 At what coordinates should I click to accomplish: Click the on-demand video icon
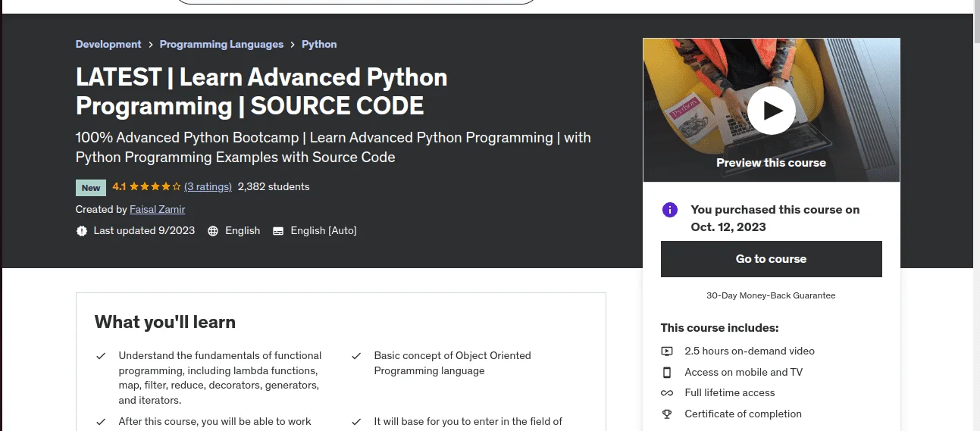click(667, 351)
